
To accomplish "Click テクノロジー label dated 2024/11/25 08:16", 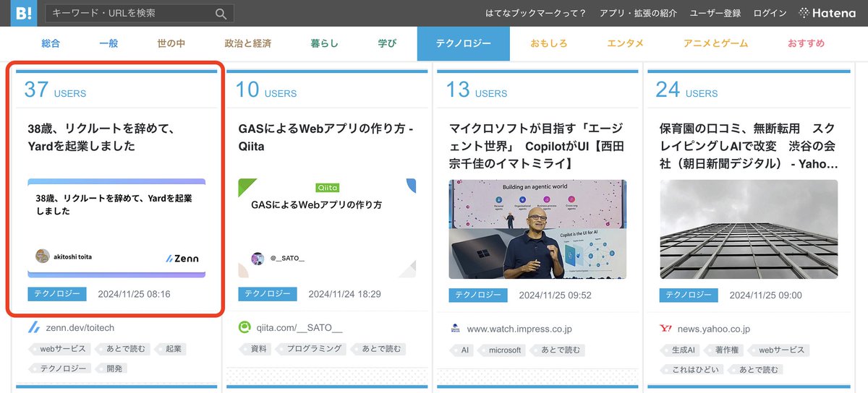I will coord(57,294).
